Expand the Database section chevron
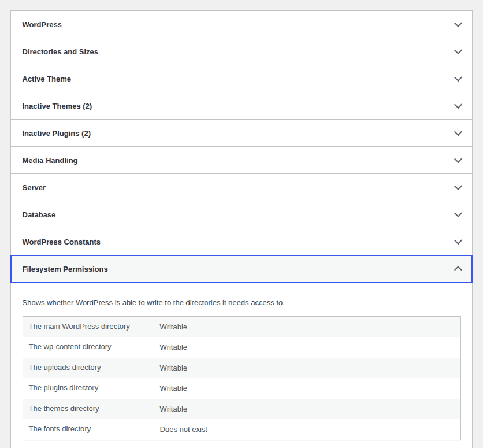The width and height of the screenshot is (483, 448). (x=458, y=215)
